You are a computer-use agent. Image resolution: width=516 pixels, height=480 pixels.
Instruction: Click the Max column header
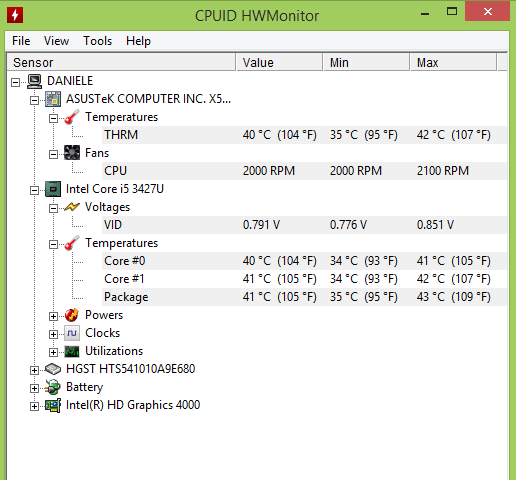click(x=453, y=62)
